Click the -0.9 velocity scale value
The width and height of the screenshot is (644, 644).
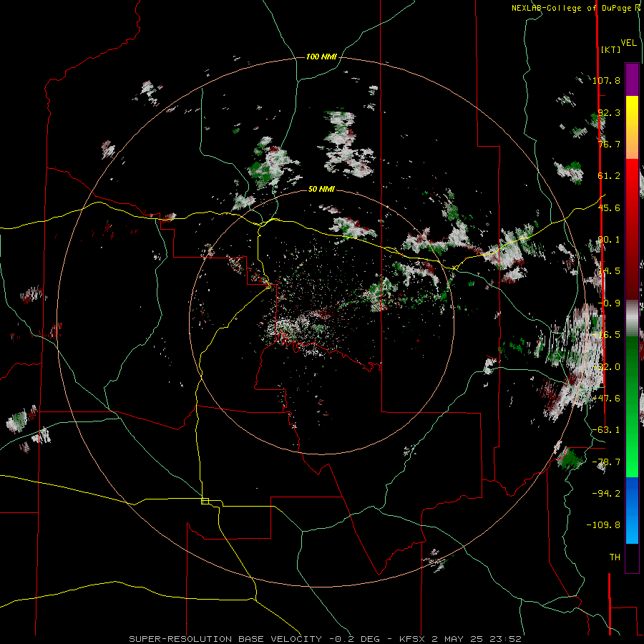click(609, 303)
